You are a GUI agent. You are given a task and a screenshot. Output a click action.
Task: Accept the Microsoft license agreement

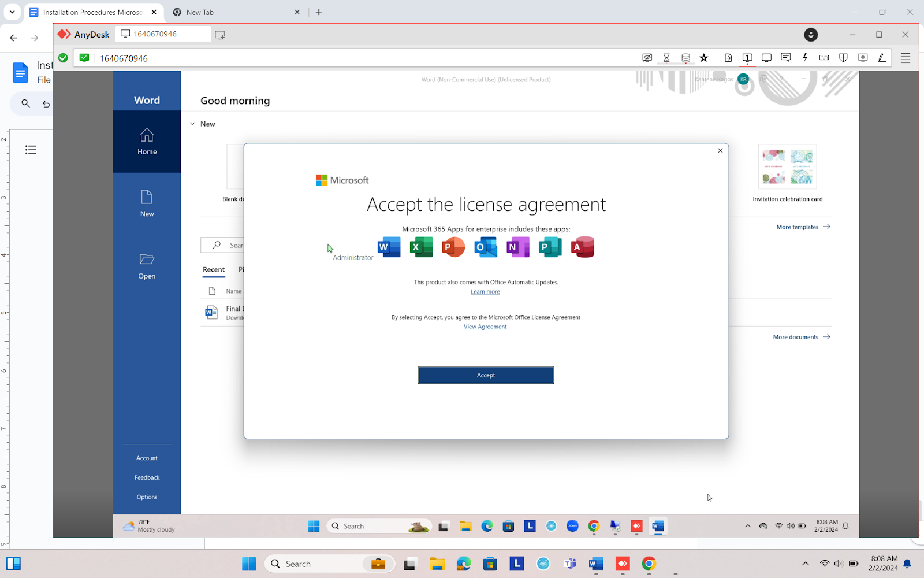pos(486,375)
